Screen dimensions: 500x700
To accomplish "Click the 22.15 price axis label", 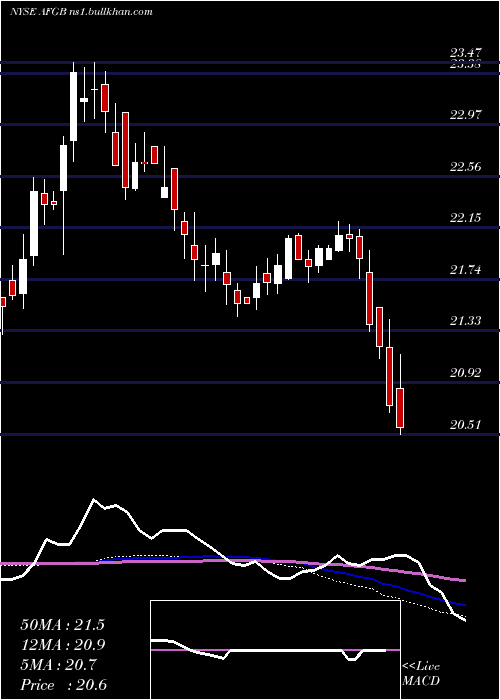I will click(x=466, y=218).
